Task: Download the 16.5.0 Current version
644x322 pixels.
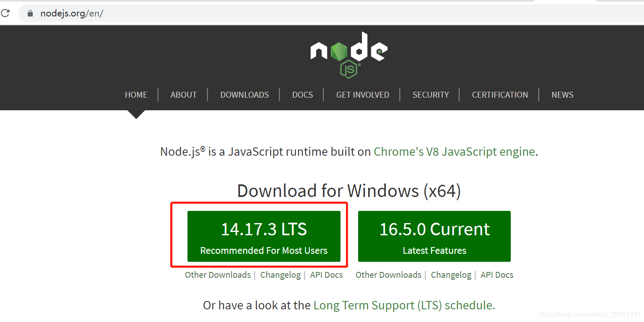Action: tap(434, 236)
